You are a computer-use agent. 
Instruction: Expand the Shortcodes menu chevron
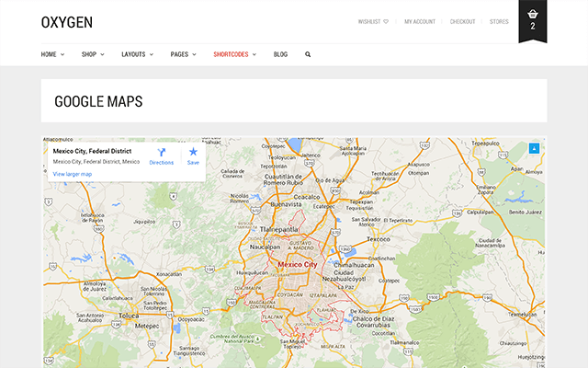click(254, 54)
